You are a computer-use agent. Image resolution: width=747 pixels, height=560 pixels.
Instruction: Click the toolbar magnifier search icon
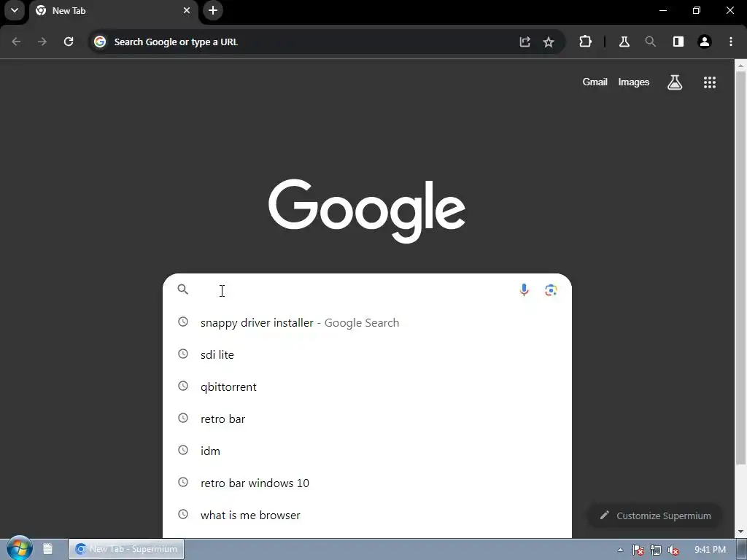[650, 42]
